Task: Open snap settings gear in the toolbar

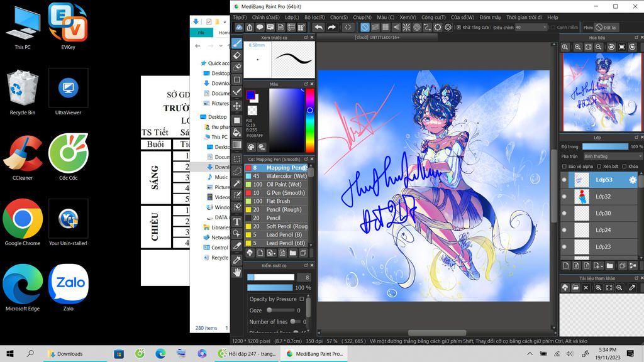Action: [x=448, y=28]
